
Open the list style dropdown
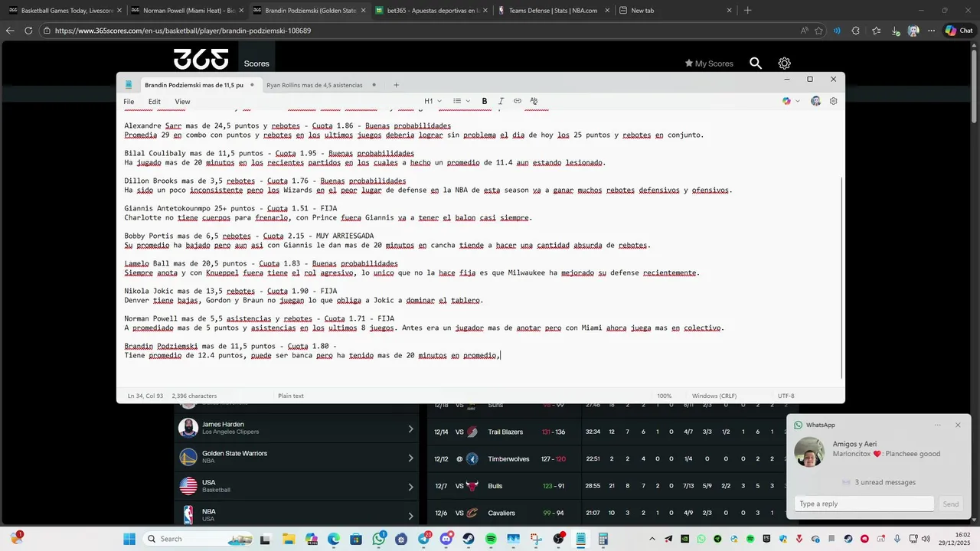pyautogui.click(x=460, y=101)
